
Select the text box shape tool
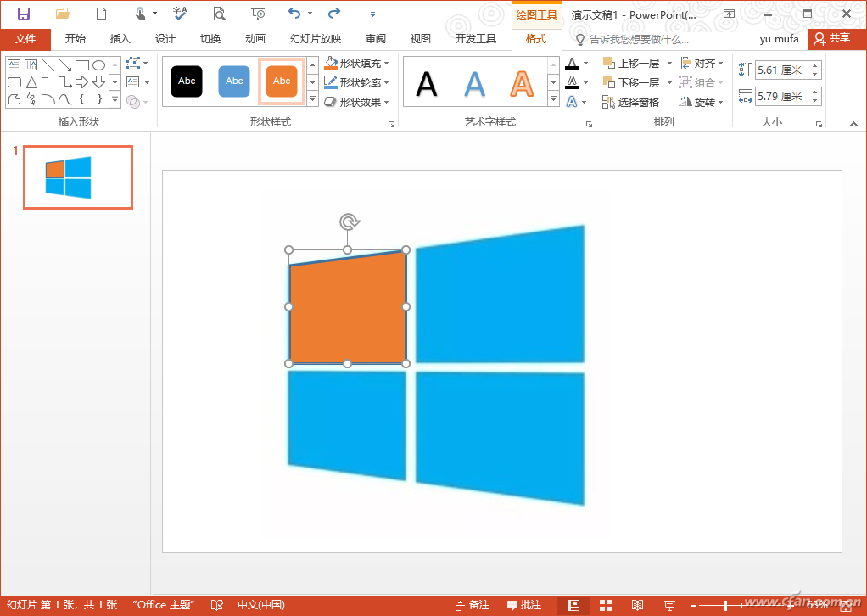(x=14, y=65)
